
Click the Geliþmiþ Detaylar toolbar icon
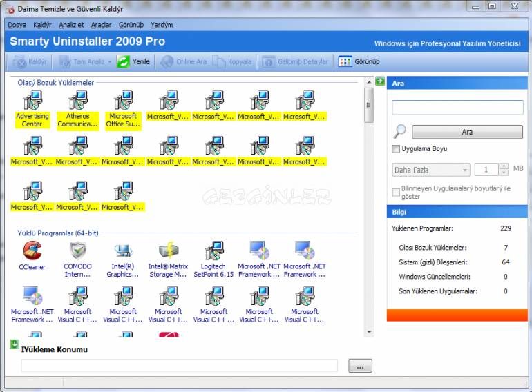[268, 61]
